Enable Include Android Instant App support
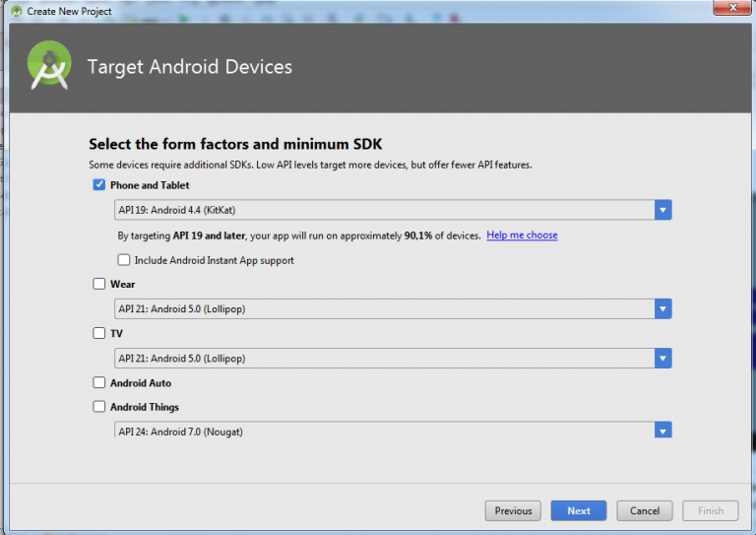756x535 pixels. [x=123, y=260]
